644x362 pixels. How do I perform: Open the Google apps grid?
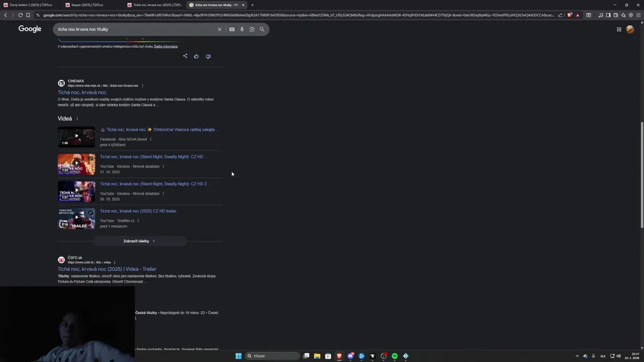pyautogui.click(x=619, y=29)
